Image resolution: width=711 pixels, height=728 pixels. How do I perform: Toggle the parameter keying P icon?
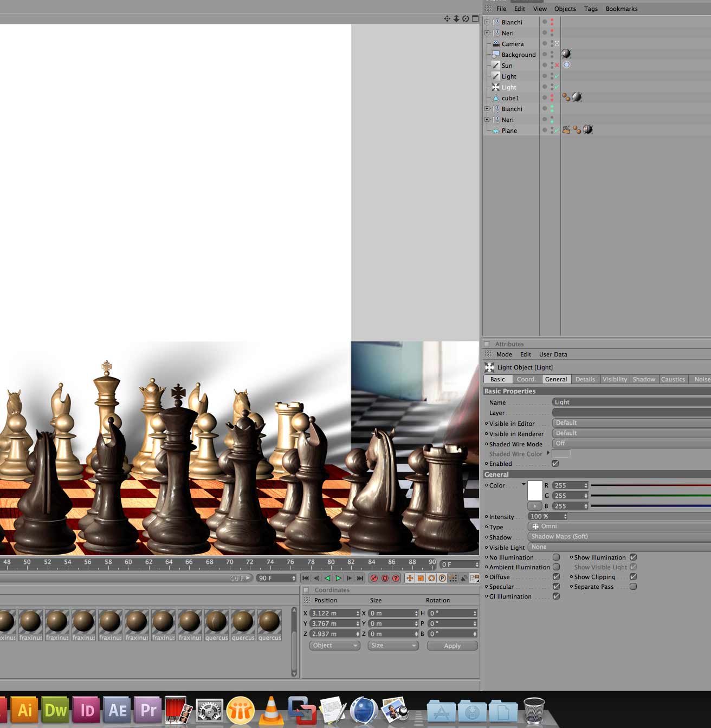point(442,578)
